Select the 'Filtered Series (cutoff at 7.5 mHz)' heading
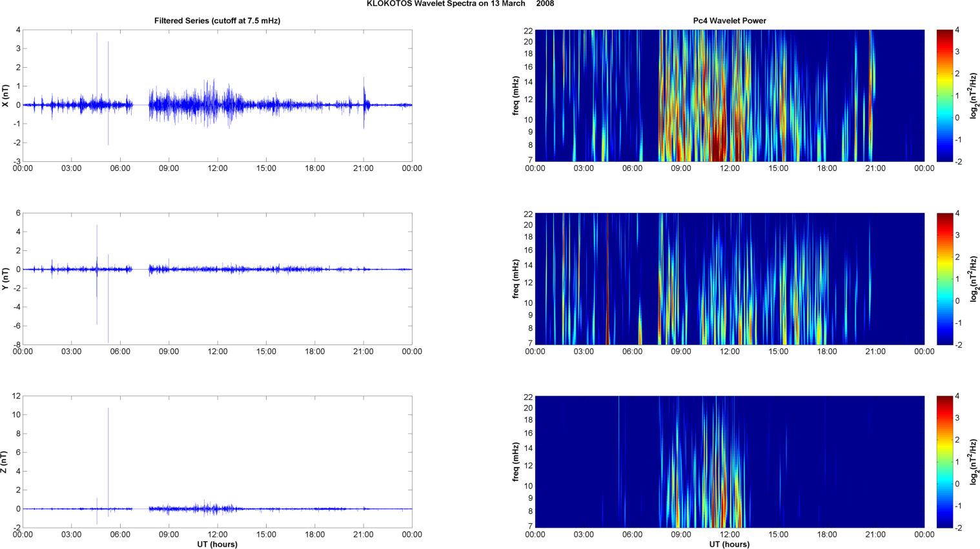This screenshot has width=980, height=549. tap(217, 21)
